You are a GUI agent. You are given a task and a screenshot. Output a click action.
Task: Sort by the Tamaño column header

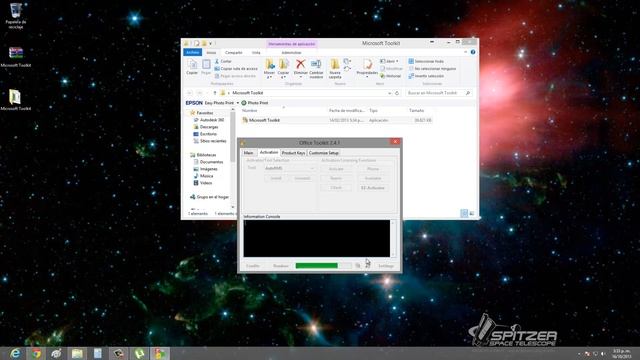(x=416, y=111)
